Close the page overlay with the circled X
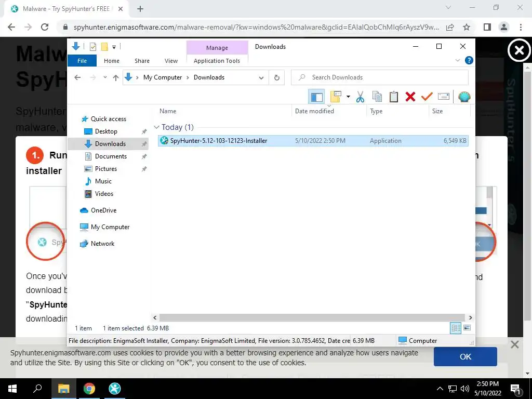 coord(519,51)
